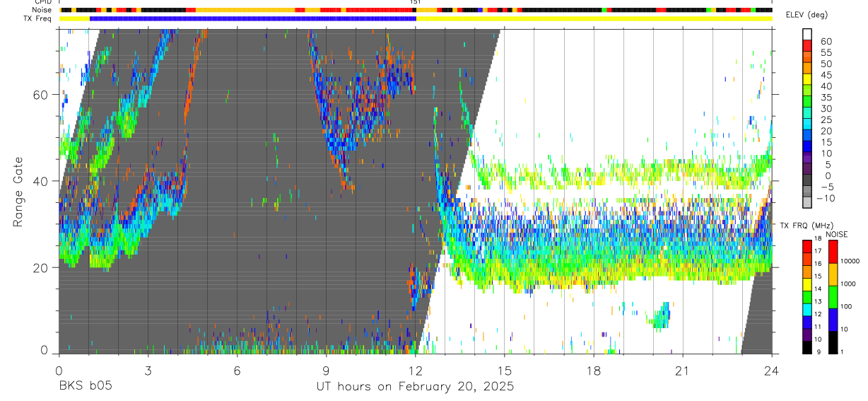Screen dimensions: 868x401
Task: Click the '10000' label on NOISE bar
Action: (x=849, y=262)
